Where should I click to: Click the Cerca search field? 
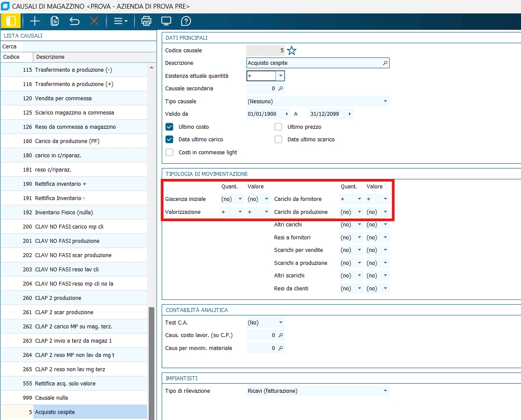89,47
